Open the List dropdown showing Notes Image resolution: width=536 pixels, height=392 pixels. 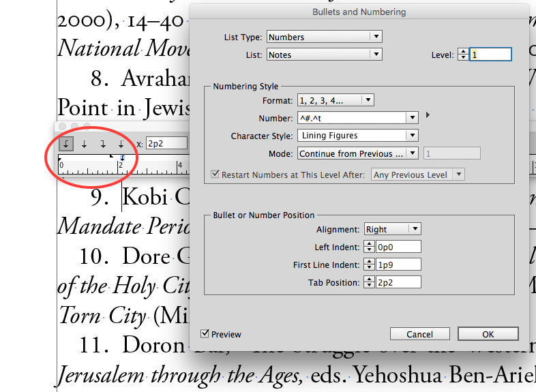click(x=325, y=55)
